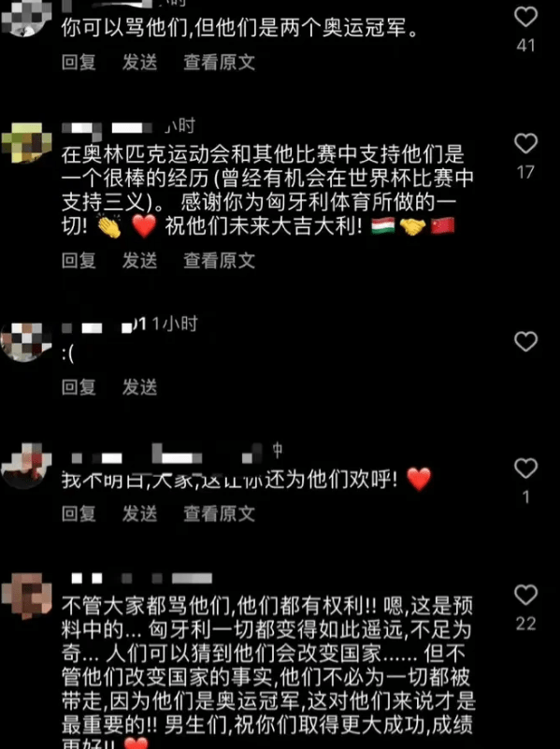The height and width of the screenshot is (749, 560).
Task: Reply to the ":(" comment
Action: point(79,387)
